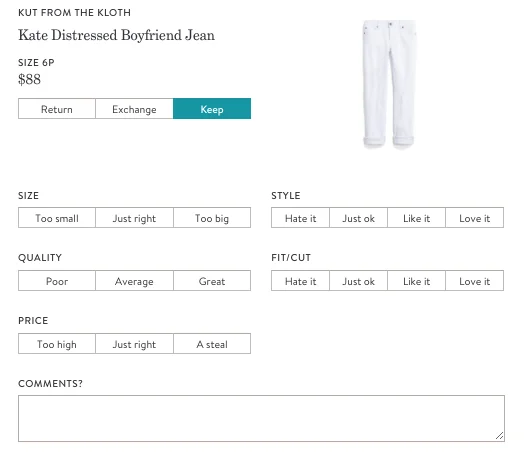Rate quality as Great

212,281
